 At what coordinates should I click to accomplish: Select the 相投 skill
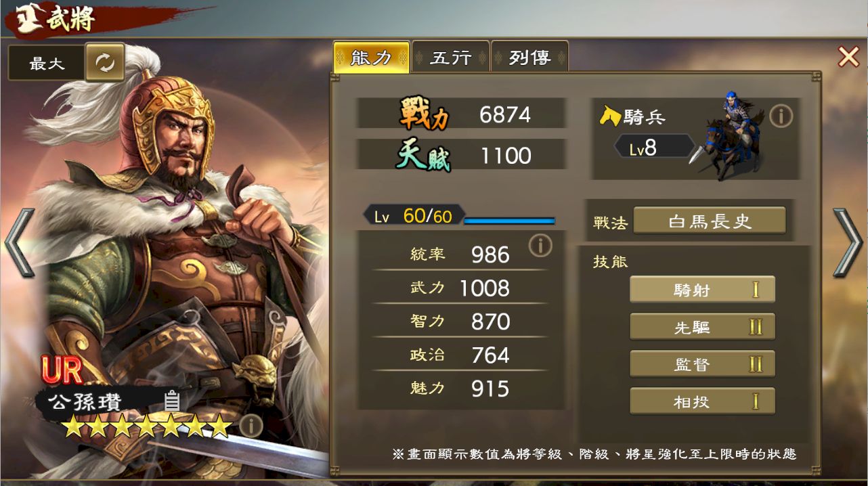(x=702, y=401)
